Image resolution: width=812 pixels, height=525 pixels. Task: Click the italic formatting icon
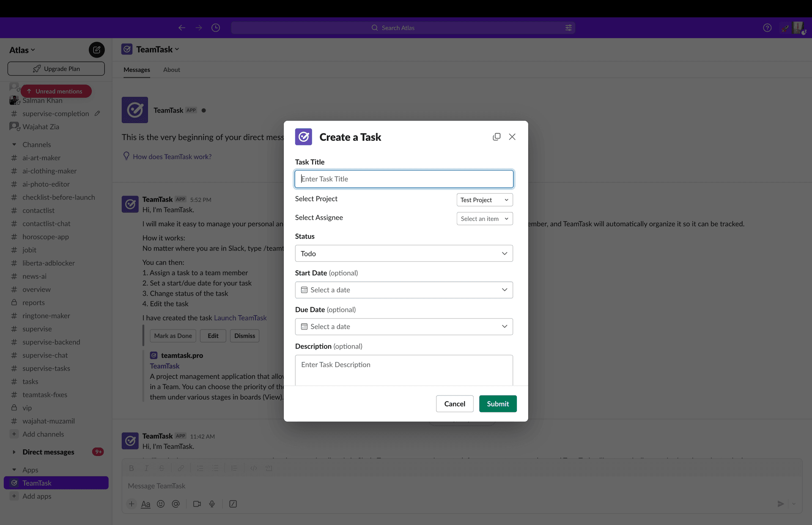tap(146, 468)
